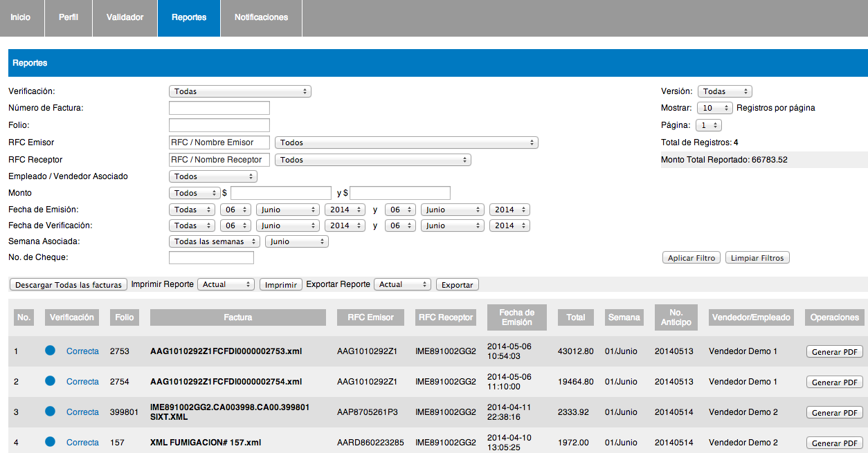Switch to the Validador tab
Screen dimensions: 868x453
125,17
